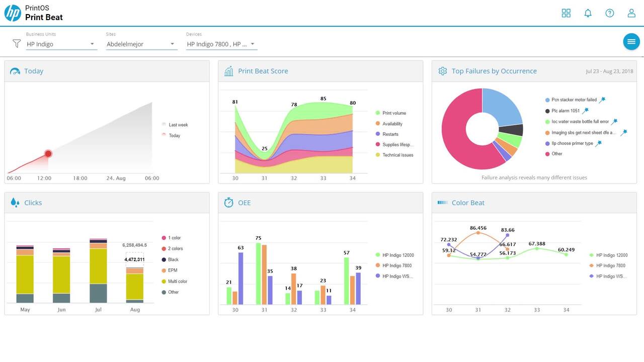This screenshot has height=362, width=644.
Task: Open the user account icon
Action: click(x=631, y=13)
